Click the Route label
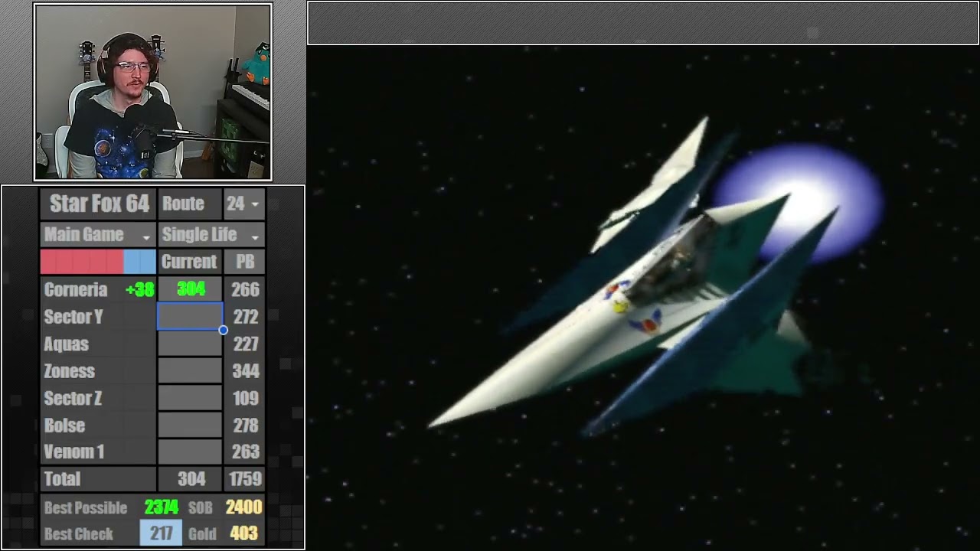The image size is (980, 551). [x=183, y=204]
